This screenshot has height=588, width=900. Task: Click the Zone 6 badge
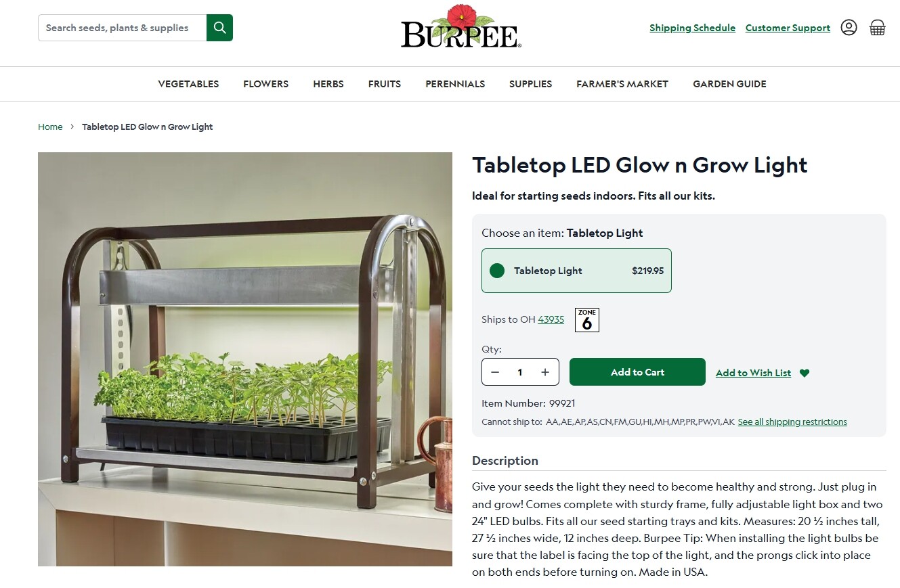(587, 320)
